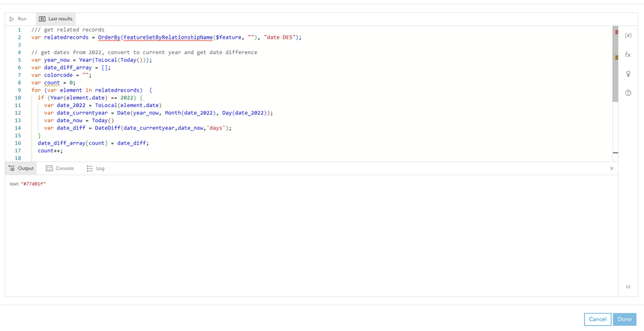Open the help question mark panel

coord(628,93)
